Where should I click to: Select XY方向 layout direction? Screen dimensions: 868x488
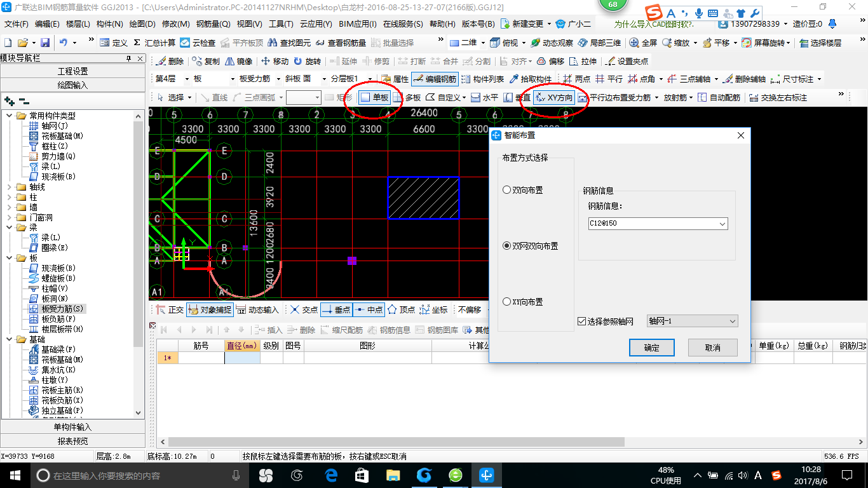pyautogui.click(x=553, y=97)
